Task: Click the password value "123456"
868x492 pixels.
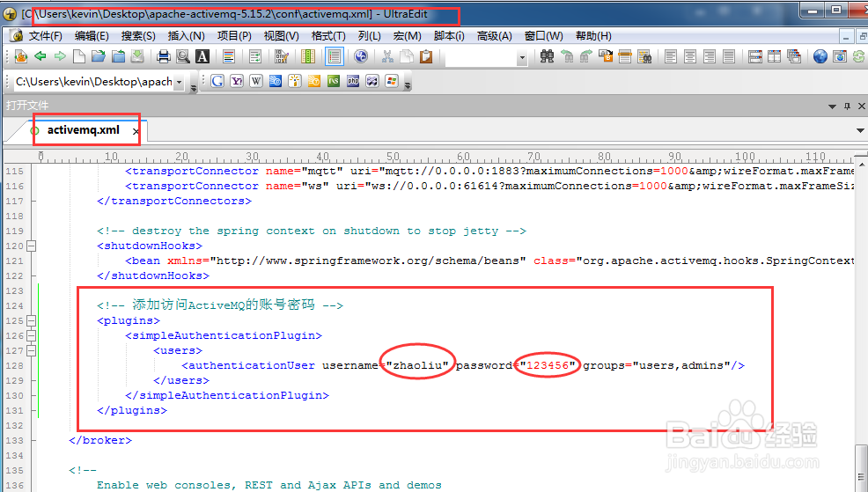Action: (548, 365)
